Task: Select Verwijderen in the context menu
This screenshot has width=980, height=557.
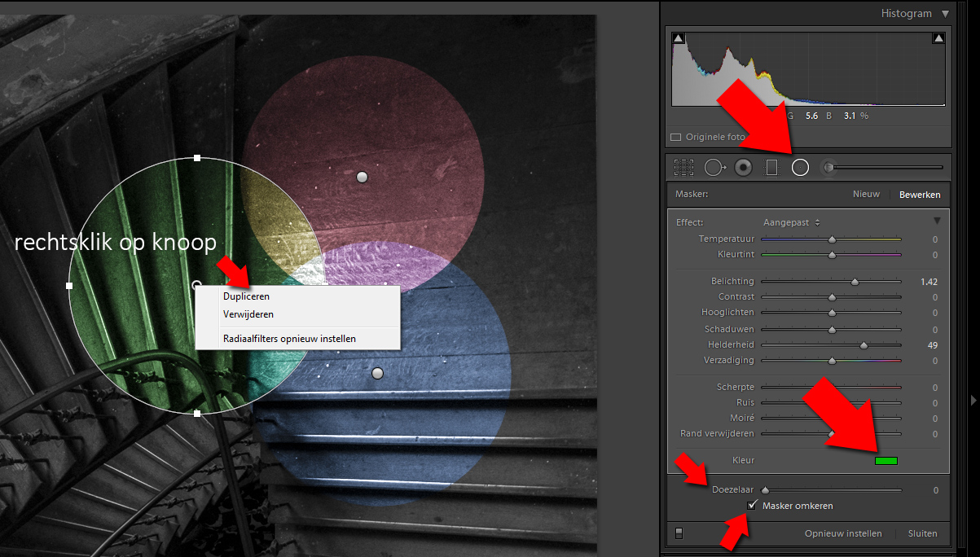Action: coord(248,314)
